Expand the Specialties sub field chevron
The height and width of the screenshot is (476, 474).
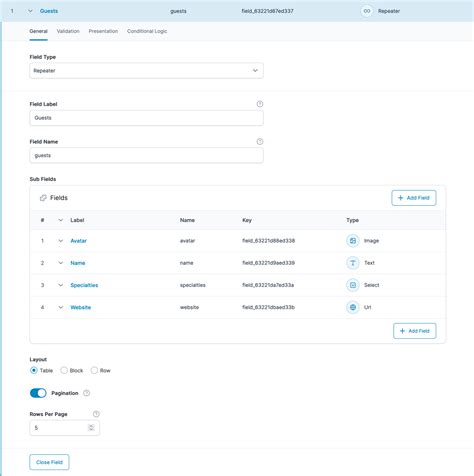click(x=61, y=285)
